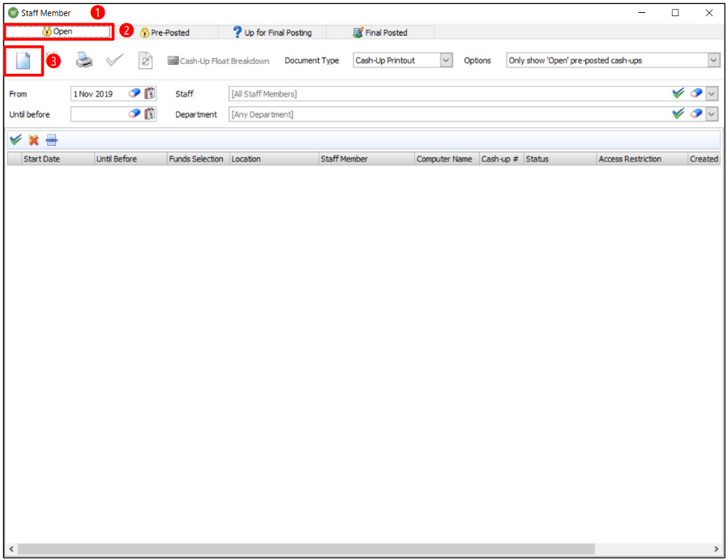The width and height of the screenshot is (728, 560).
Task: Click the select-all checkmark icon above the grid
Action: click(15, 139)
